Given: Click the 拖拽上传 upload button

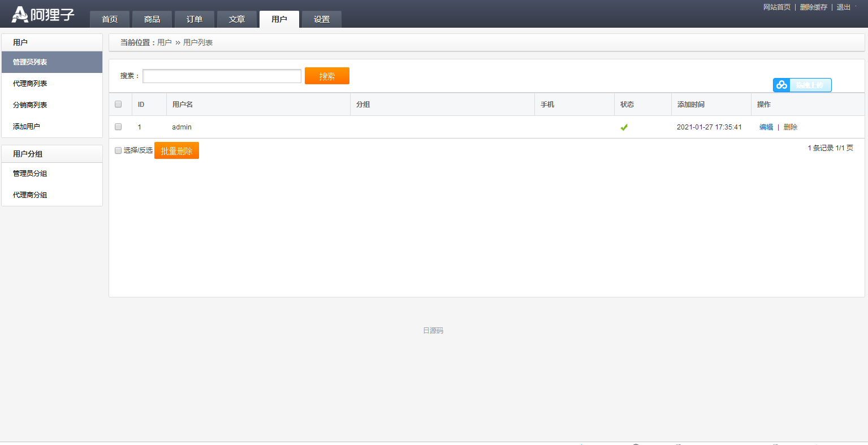Looking at the screenshot, I should point(811,85).
